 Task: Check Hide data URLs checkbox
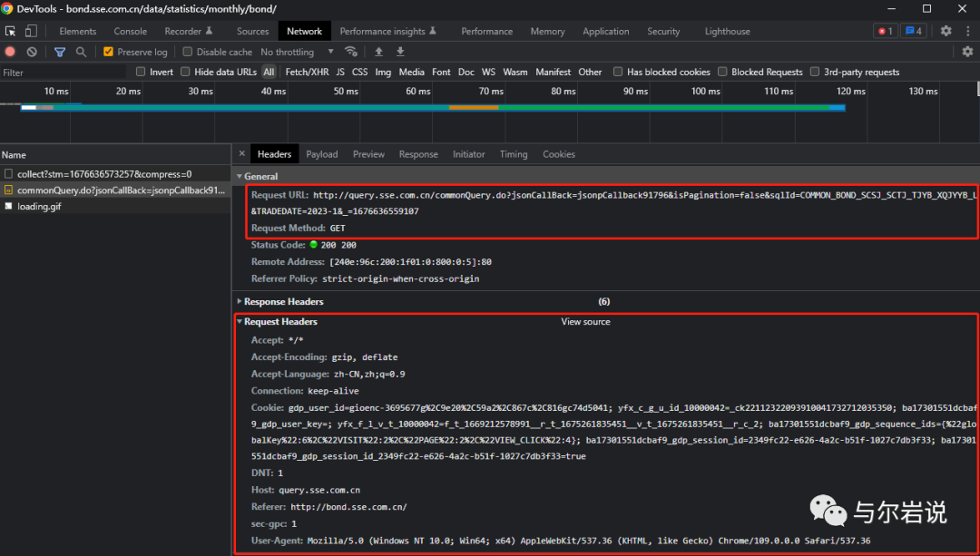(x=185, y=72)
